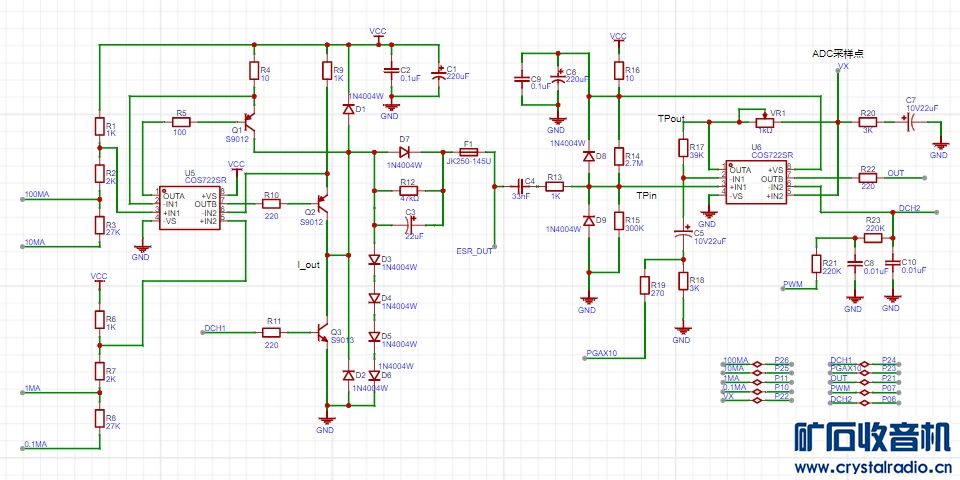Select the D1 diode symbol
Image resolution: width=960 pixels, height=480 pixels.
click(x=348, y=110)
